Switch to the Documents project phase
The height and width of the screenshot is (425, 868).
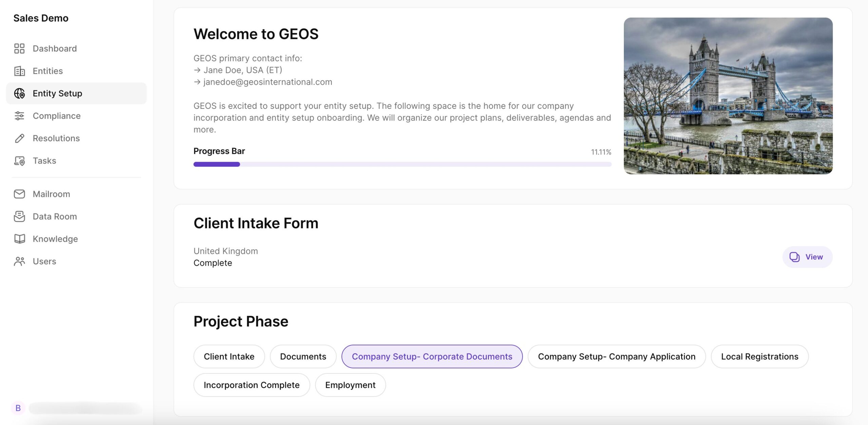point(303,356)
